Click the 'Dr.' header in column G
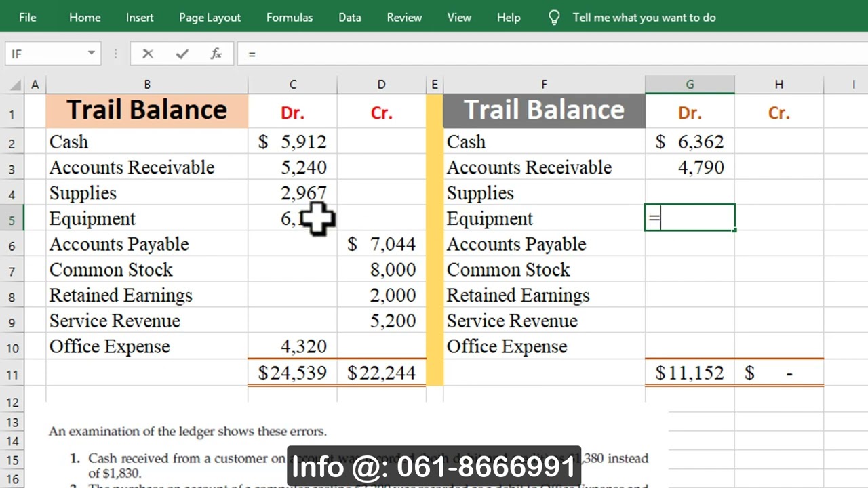 tap(690, 113)
